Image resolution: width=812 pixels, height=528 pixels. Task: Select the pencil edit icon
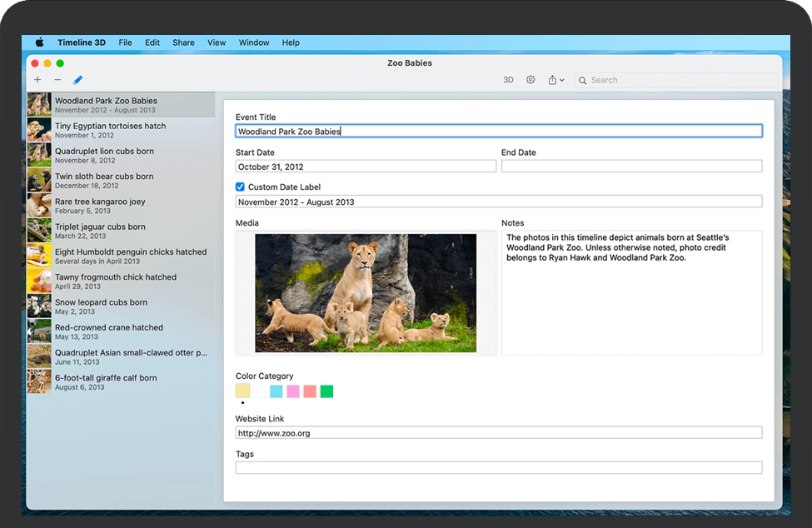[x=77, y=79]
